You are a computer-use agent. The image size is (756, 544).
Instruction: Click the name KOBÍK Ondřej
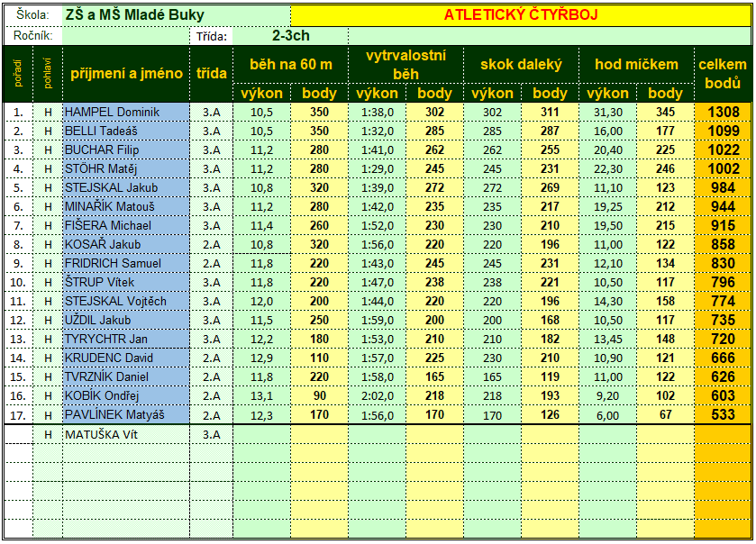coord(102,395)
